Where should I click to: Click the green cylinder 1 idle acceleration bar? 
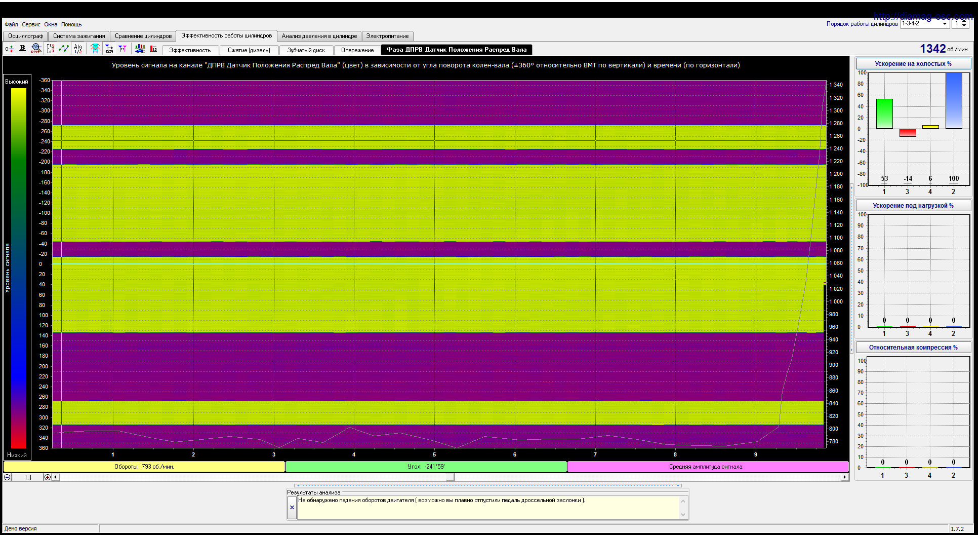(884, 113)
